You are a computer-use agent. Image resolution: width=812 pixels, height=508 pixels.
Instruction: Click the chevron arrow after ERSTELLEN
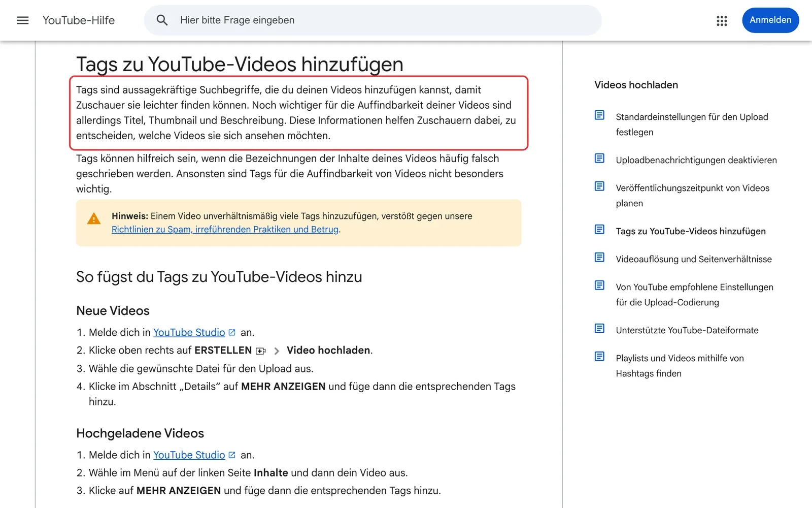(x=277, y=351)
